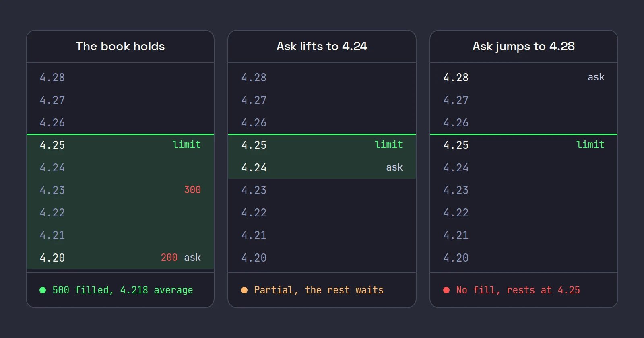Pick price 4.28 in "Ask lifts to 4.24" panel
Image resolution: width=644 pixels, height=338 pixels.
tap(254, 77)
